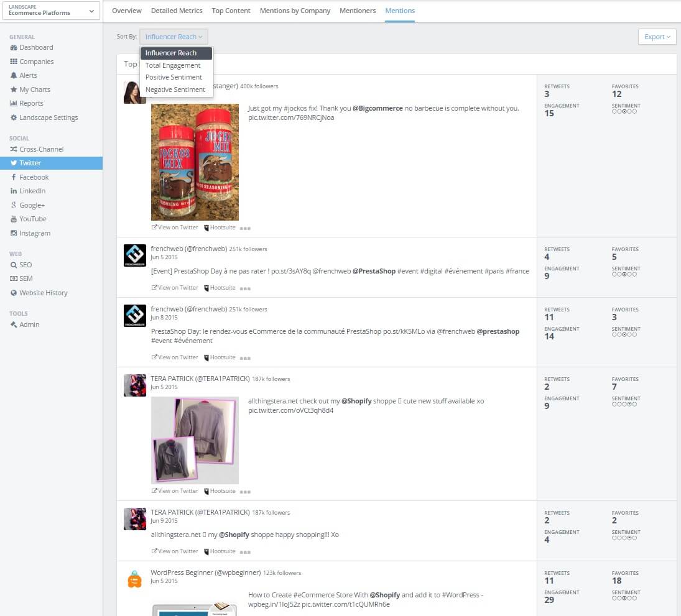Click WordPress Beginner (@wpbeginner) name
The width and height of the screenshot is (681, 616).
(x=205, y=572)
